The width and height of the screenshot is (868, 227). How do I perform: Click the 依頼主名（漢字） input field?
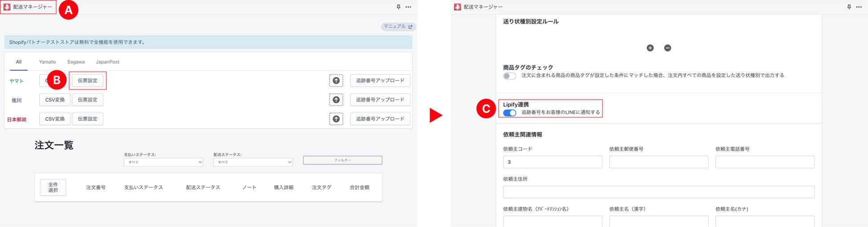[659, 221]
